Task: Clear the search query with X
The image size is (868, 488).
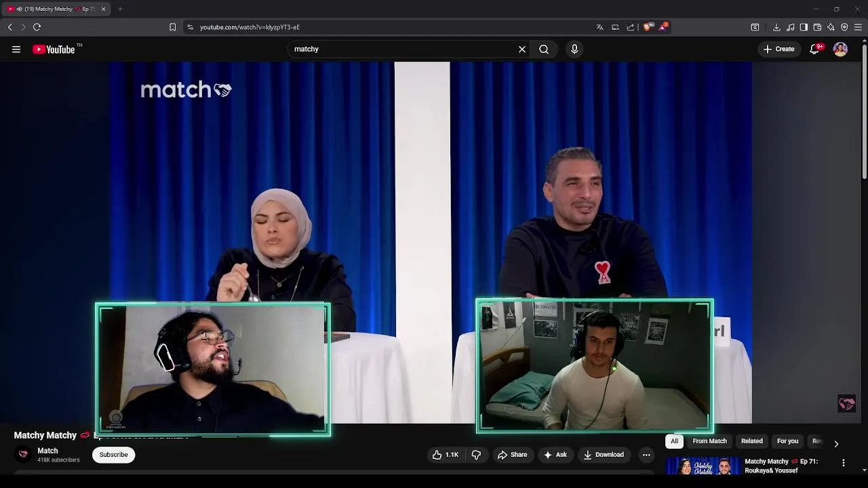Action: [522, 49]
